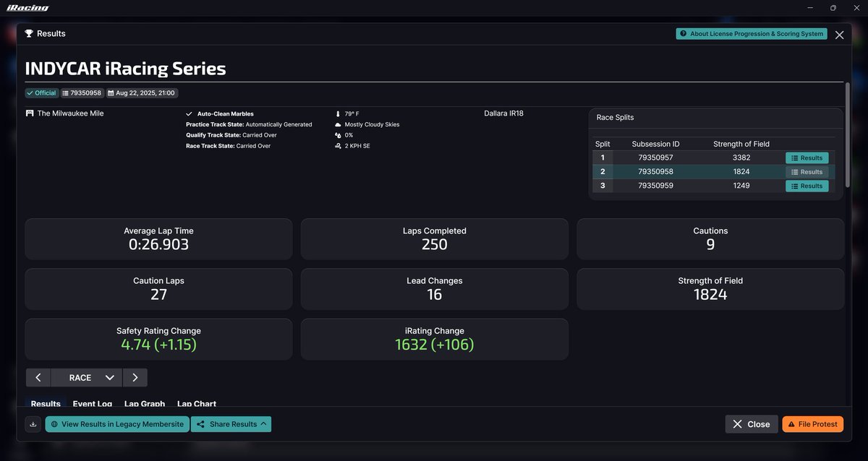The height and width of the screenshot is (461, 868).
Task: Click the Laps Completed card
Action: coord(434,239)
